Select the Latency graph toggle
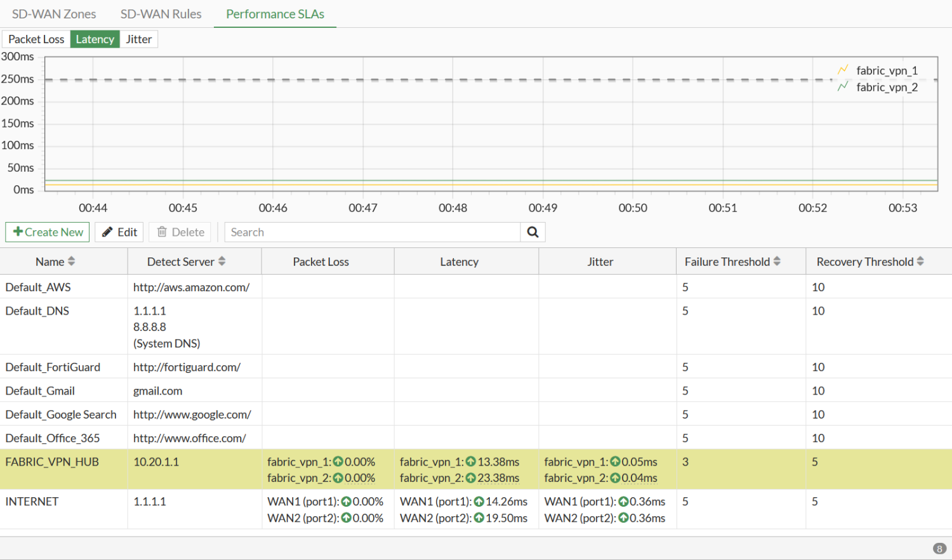This screenshot has width=952, height=560. point(95,39)
